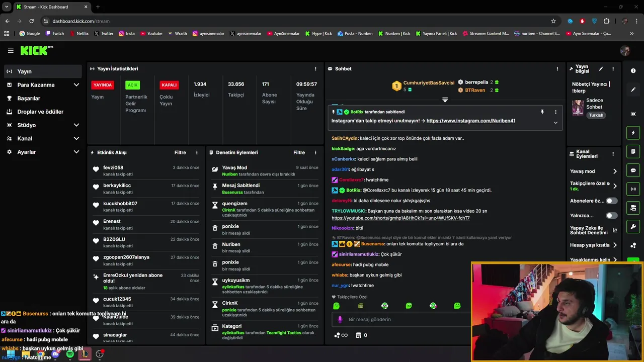Click the shop icon below message box
Image resolution: width=644 pixels, height=362 pixels.
pos(358,335)
